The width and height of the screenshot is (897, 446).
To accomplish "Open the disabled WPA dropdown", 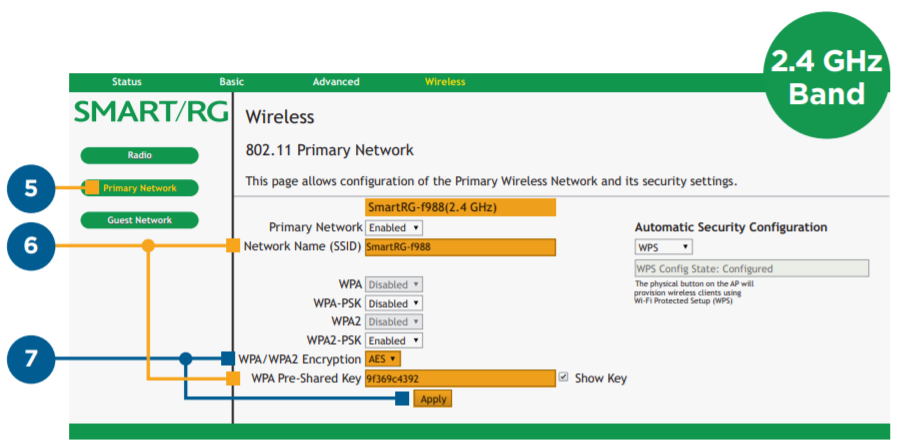I will click(394, 285).
